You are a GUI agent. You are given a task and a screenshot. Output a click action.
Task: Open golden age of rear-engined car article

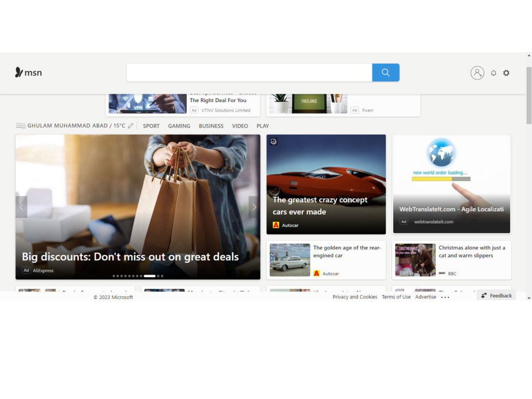pos(347,252)
